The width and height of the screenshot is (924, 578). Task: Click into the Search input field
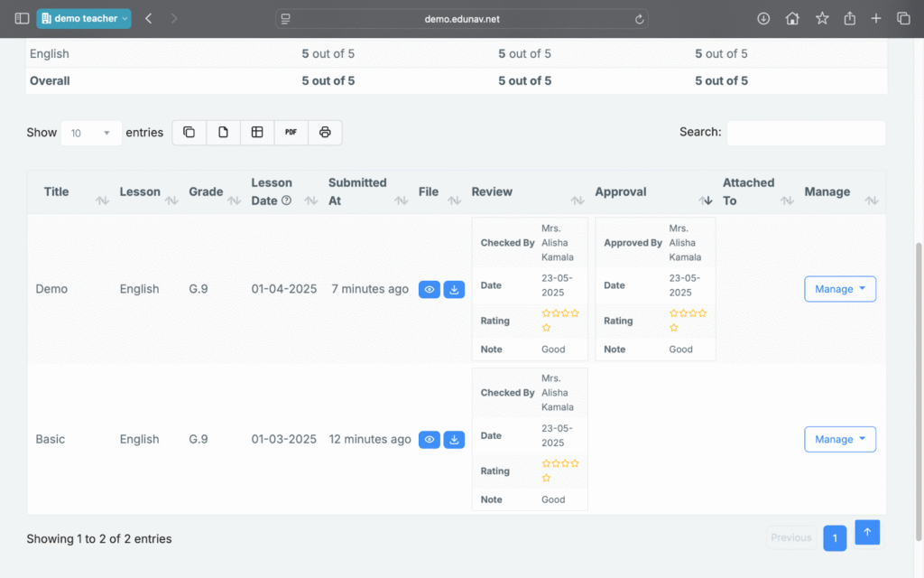(806, 133)
